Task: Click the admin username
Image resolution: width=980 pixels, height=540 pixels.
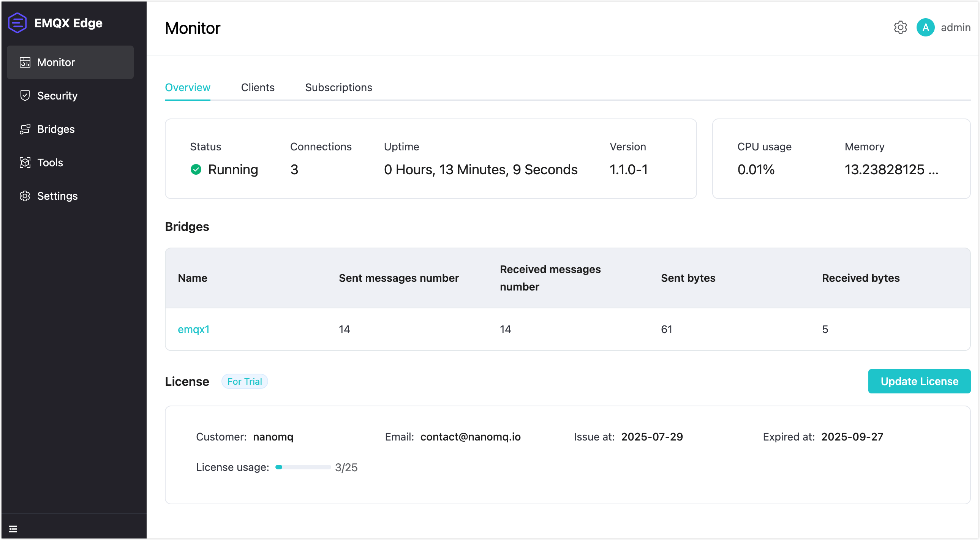Action: pos(956,27)
